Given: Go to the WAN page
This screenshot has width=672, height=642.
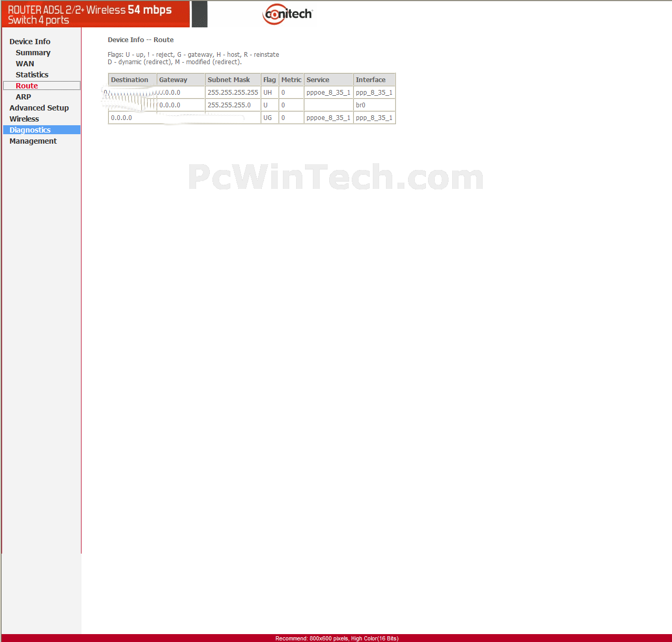Looking at the screenshot, I should pyautogui.click(x=25, y=64).
